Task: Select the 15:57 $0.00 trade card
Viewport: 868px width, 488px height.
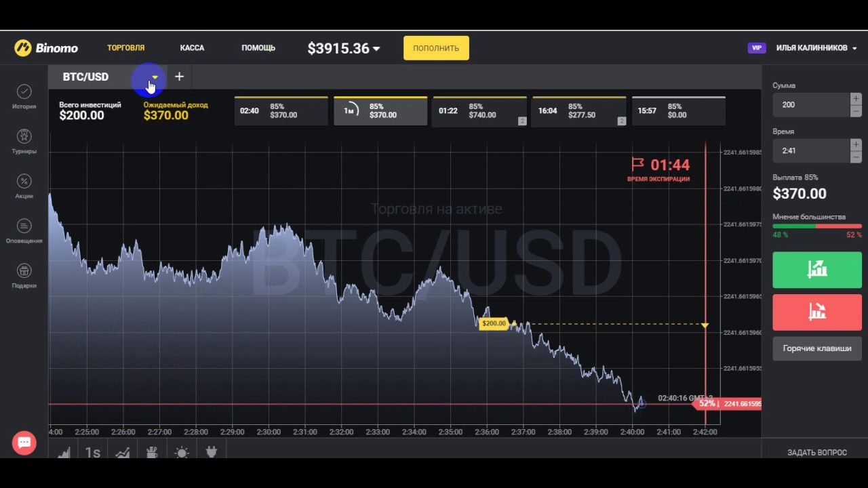Action: [678, 111]
